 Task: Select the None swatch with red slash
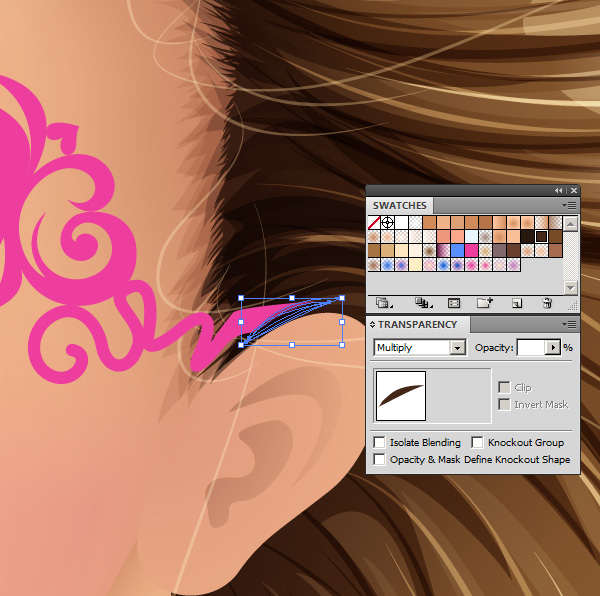[374, 223]
